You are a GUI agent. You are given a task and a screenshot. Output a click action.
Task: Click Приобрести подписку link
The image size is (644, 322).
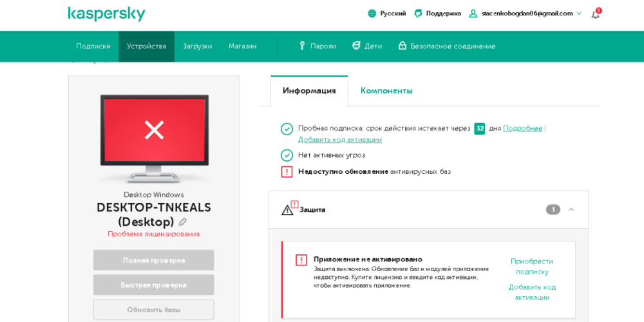click(x=532, y=267)
